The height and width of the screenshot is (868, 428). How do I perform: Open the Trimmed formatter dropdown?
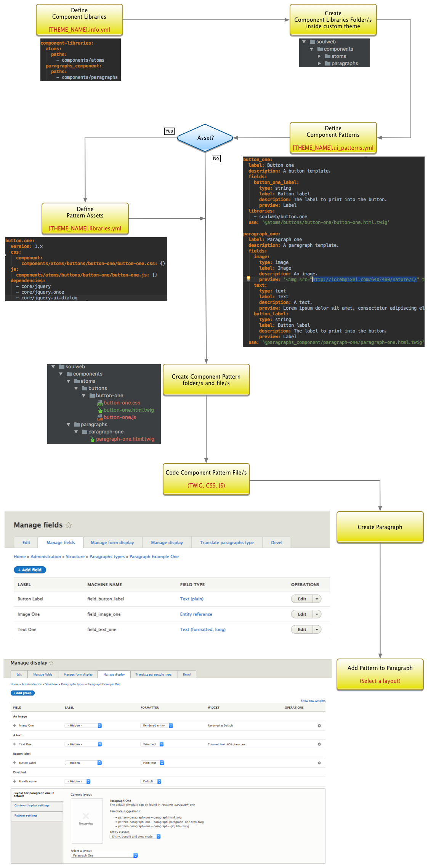(x=152, y=744)
